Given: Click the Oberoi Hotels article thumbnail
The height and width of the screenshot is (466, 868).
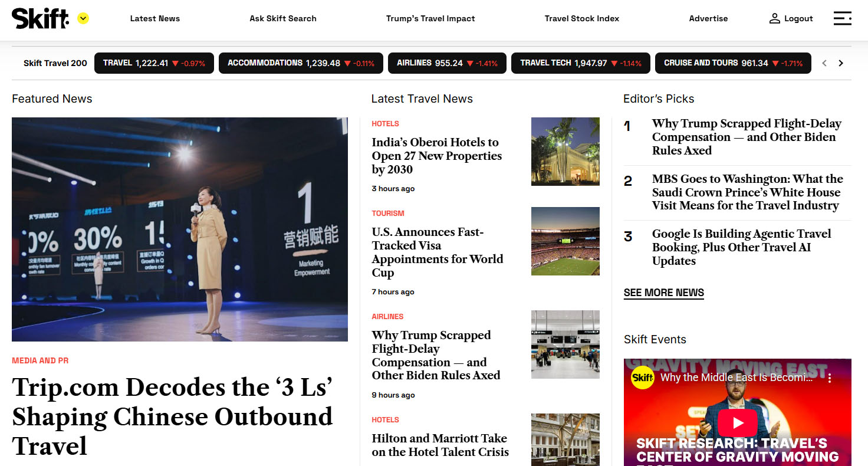Looking at the screenshot, I should [x=565, y=152].
